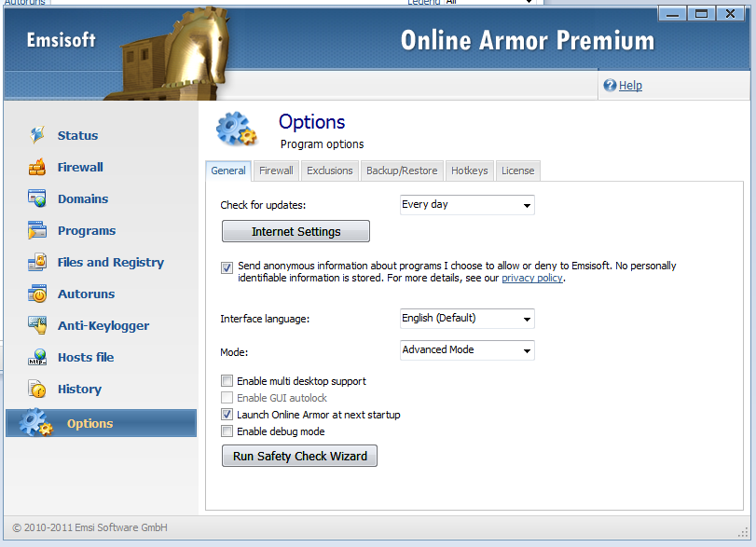The width and height of the screenshot is (756, 547).
Task: Click the copyright Emsi Software GmbH text
Action: click(89, 527)
